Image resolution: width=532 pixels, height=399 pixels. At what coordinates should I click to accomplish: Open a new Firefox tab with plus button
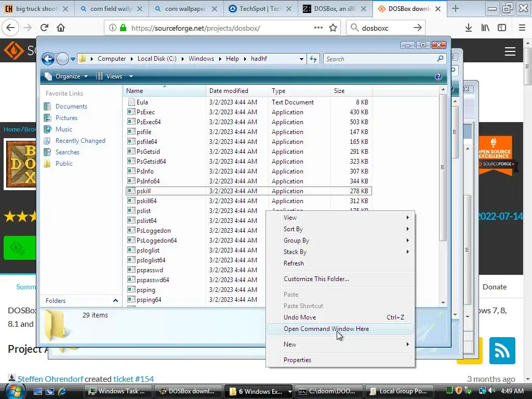coord(455,9)
